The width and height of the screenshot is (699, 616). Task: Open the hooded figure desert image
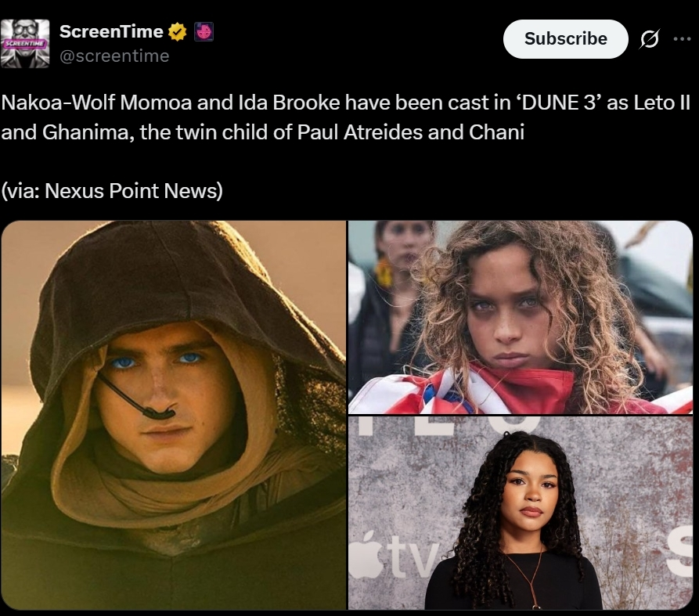(x=174, y=415)
